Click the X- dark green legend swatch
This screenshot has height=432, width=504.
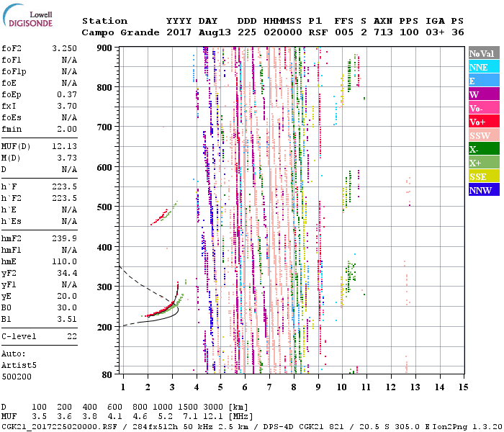(x=483, y=149)
